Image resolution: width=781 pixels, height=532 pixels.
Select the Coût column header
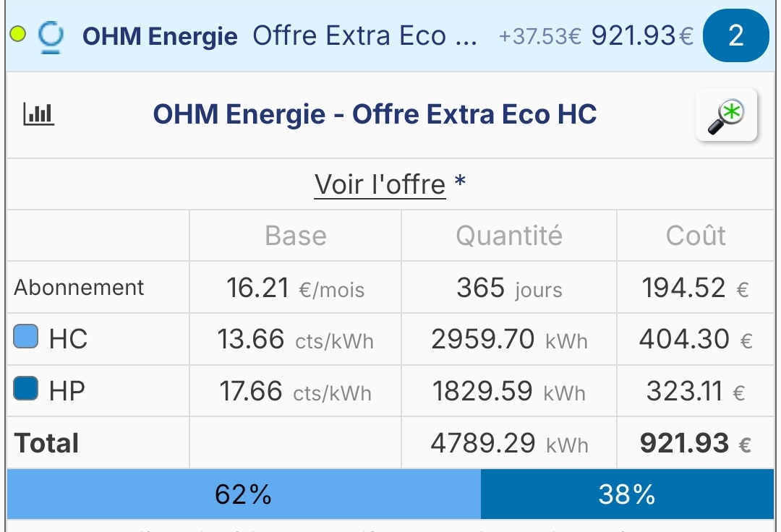pos(696,236)
